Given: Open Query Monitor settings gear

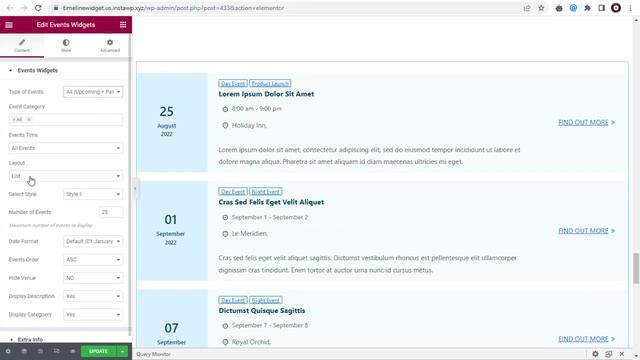Looking at the screenshot, I should tap(595, 354).
